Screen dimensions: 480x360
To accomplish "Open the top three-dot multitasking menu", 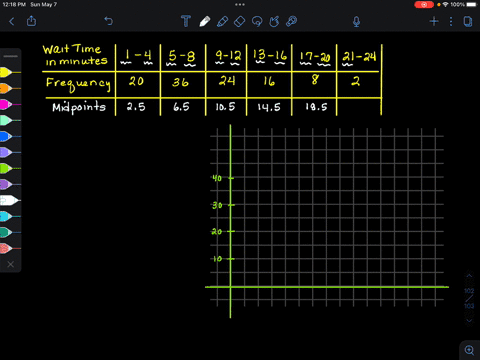I will click(240, 5).
